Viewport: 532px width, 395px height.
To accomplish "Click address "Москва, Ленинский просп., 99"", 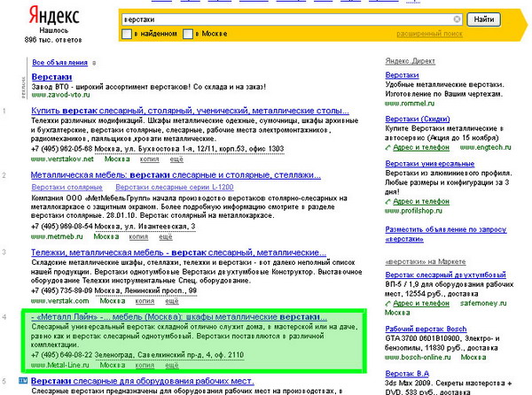I will pyautogui.click(x=145, y=290).
